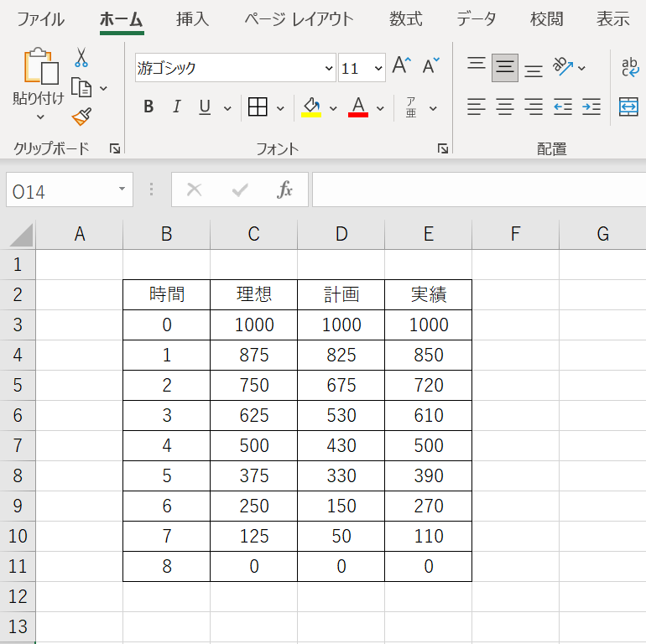646x644 pixels.
Task: Click the Decrease Font Size icon
Action: point(431,67)
